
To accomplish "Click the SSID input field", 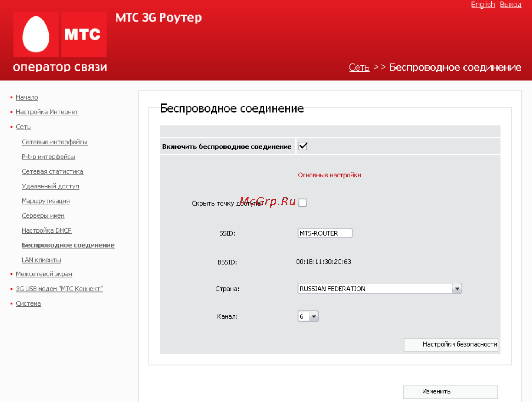I will (325, 233).
